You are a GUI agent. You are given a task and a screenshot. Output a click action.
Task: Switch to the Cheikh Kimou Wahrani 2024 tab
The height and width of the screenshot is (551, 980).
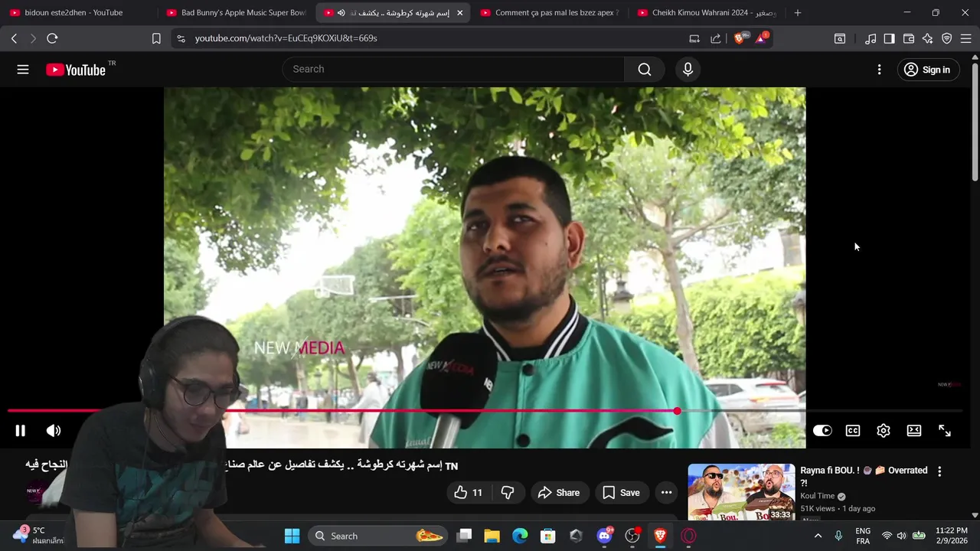pyautogui.click(x=706, y=13)
